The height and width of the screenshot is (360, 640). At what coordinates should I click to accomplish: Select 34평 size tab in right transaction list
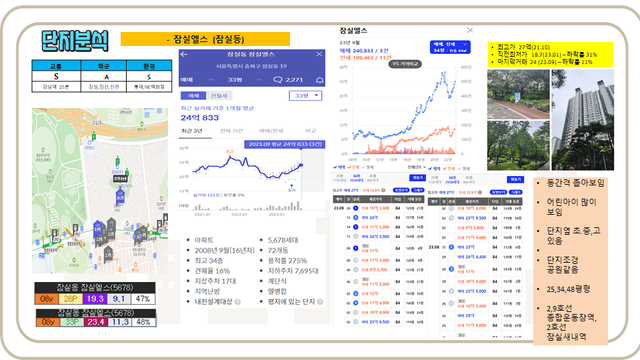452,179
